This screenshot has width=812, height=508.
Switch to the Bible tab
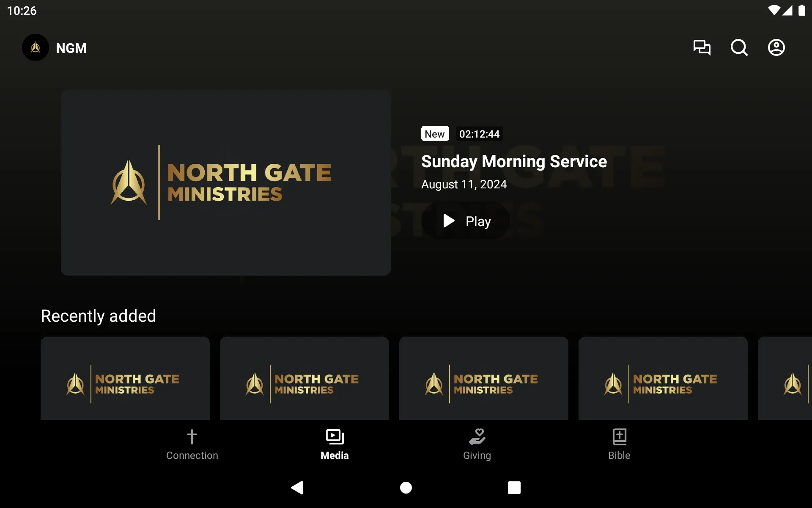tap(619, 444)
